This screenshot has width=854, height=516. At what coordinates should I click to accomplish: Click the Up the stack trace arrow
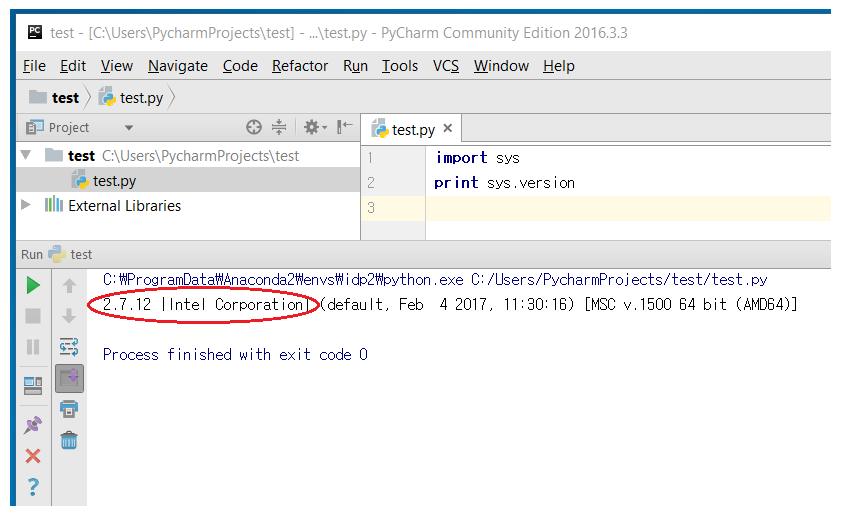pos(69,286)
